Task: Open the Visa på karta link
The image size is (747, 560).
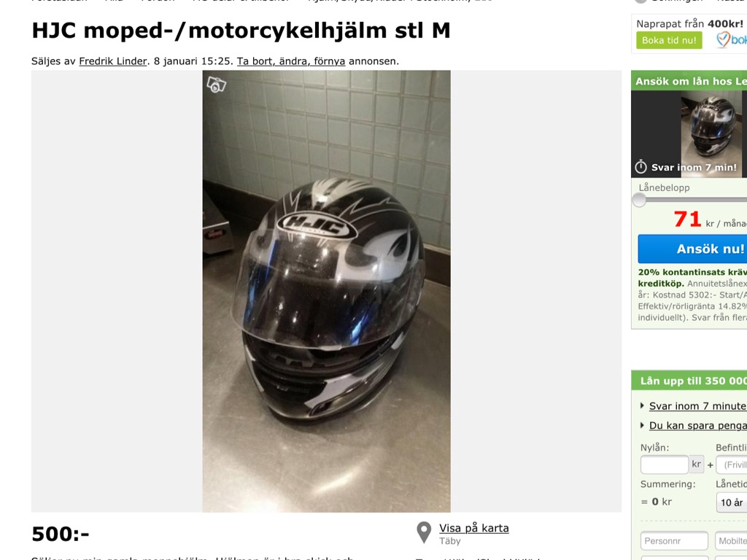Action: (474, 528)
